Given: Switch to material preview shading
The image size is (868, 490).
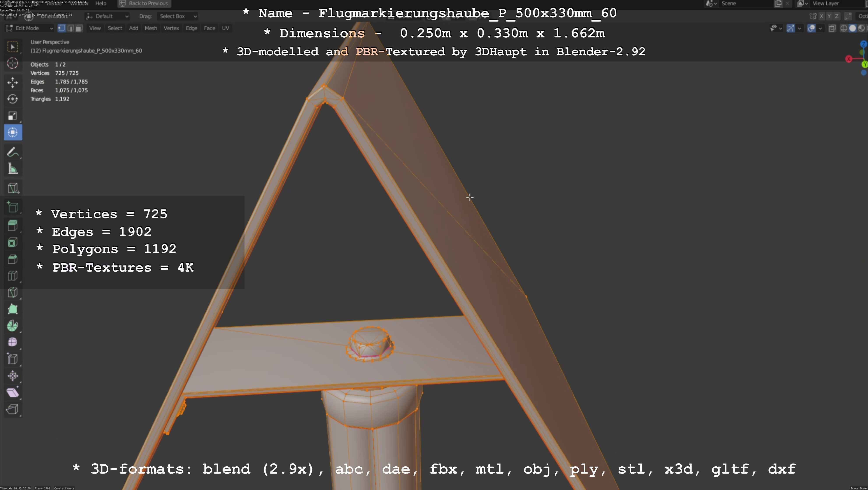Looking at the screenshot, I should click(861, 28).
